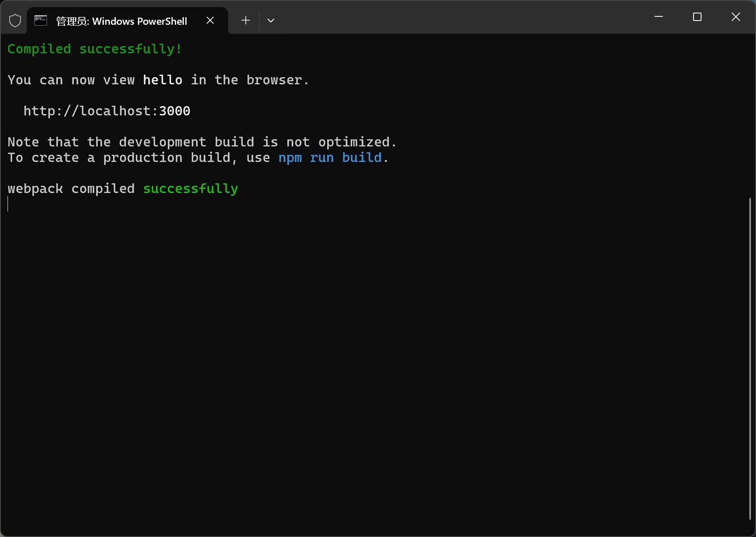Close the Windows PowerShell tab
Image resolution: width=756 pixels, height=537 pixels.
210,21
